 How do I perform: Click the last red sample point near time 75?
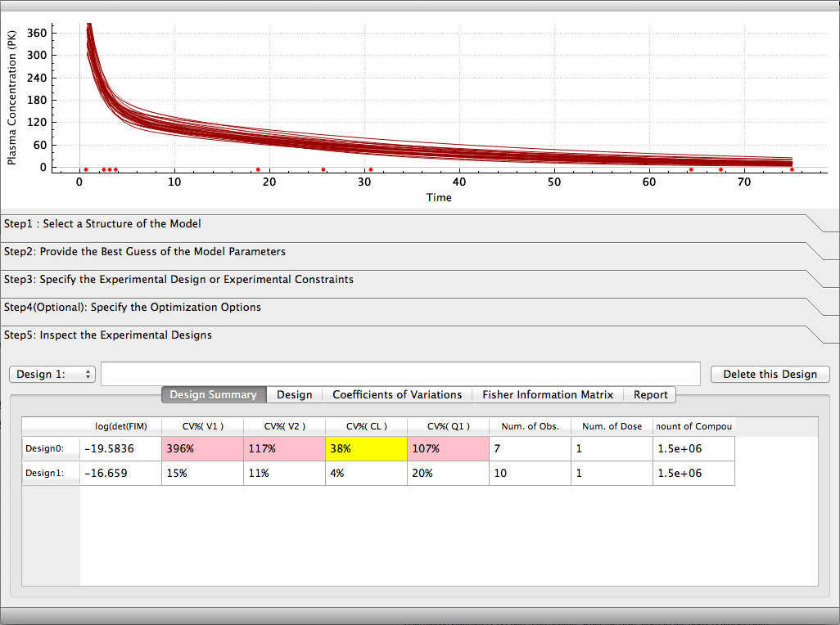point(792,169)
